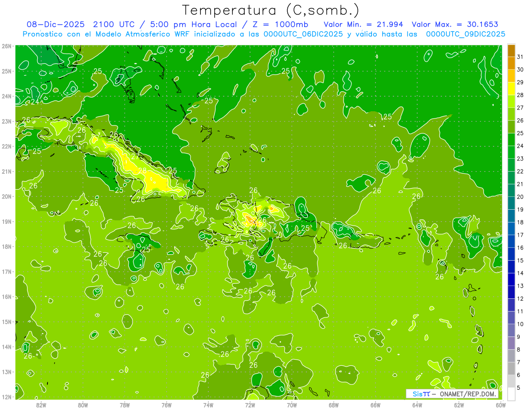Select the teal swatch between 19 and 20
This screenshot has height=411, width=532.
point(511,203)
